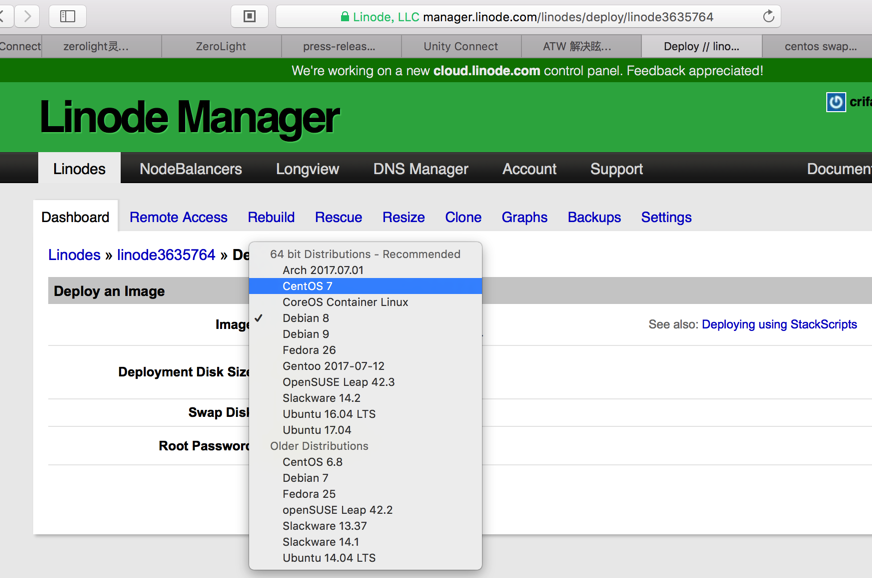Choose Fedora 26 from the image list
Screen dimensions: 872x578
coord(365,350)
